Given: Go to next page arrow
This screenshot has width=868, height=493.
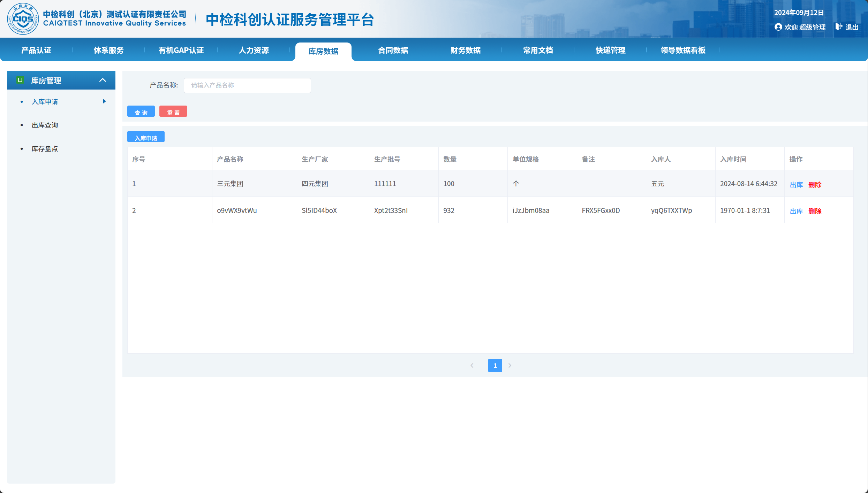Looking at the screenshot, I should click(510, 365).
